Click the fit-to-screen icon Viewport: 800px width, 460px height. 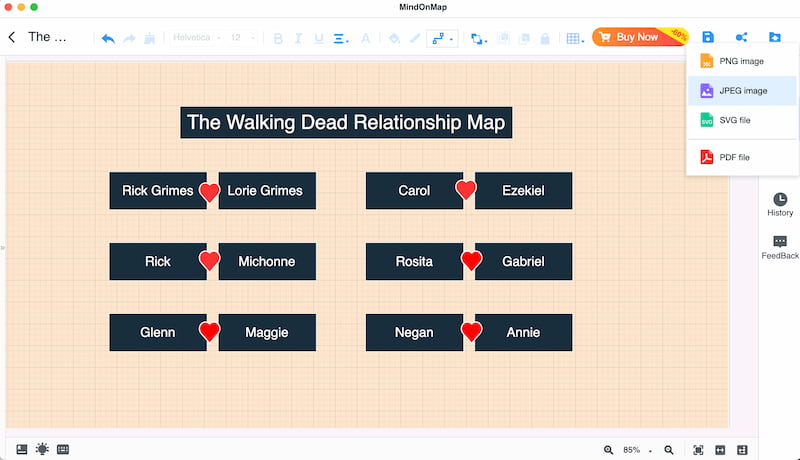698,450
